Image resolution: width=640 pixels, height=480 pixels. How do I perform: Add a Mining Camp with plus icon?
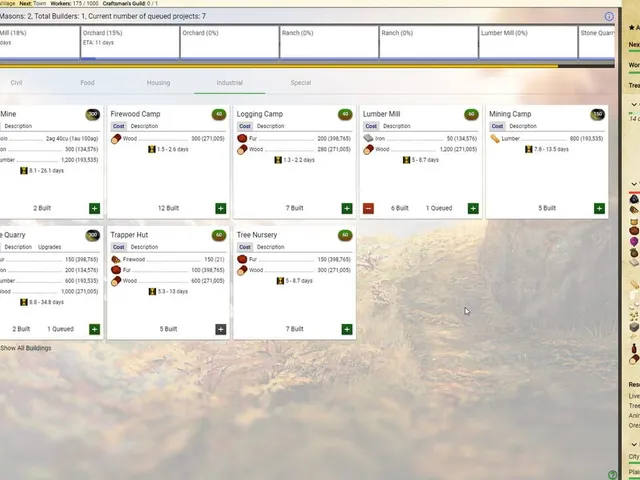599,209
